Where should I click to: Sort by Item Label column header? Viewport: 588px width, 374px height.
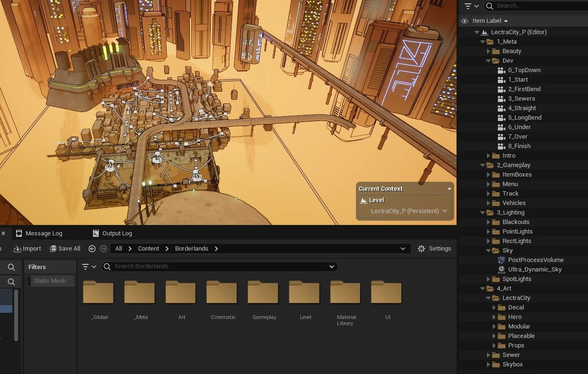pyautogui.click(x=487, y=21)
